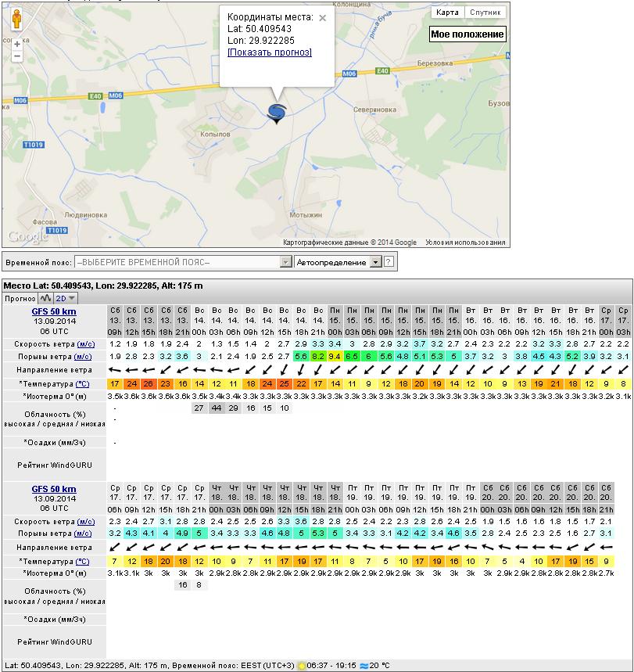Open the timezone selection dropdown
Screen dimensions: 634x672
[x=182, y=262]
